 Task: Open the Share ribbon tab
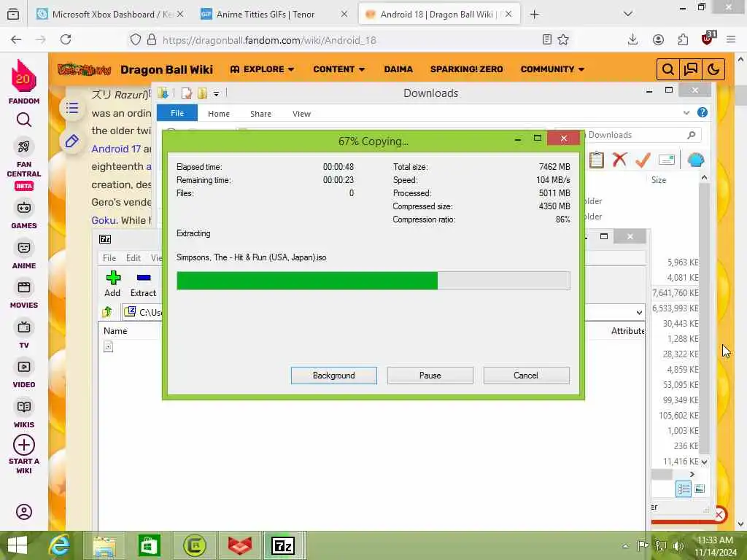tap(260, 114)
